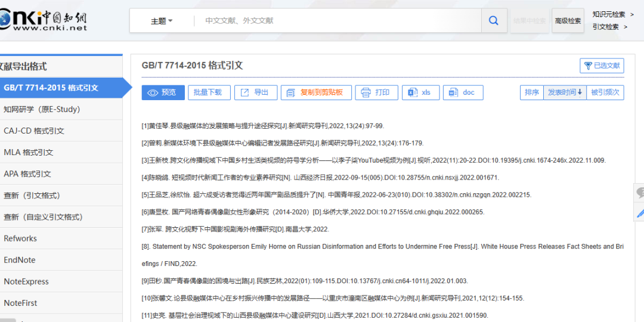
Task: Click the blue search magnifier icon
Action: coord(494,20)
